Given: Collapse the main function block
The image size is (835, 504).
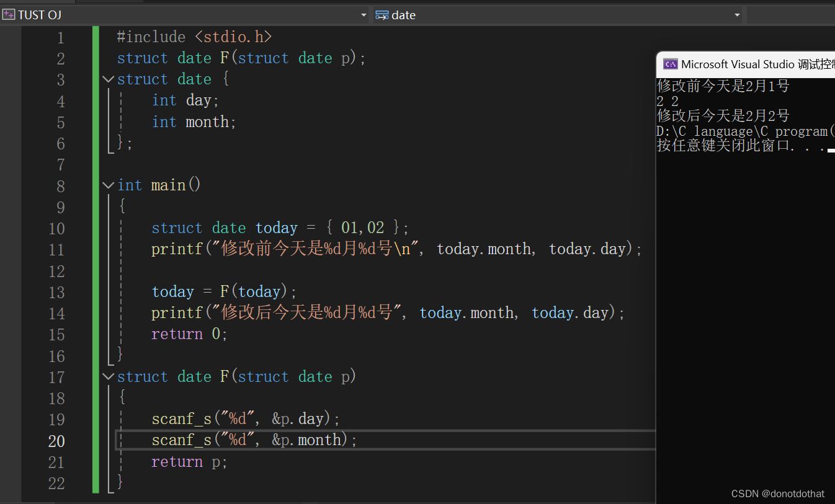Looking at the screenshot, I should click(x=109, y=185).
